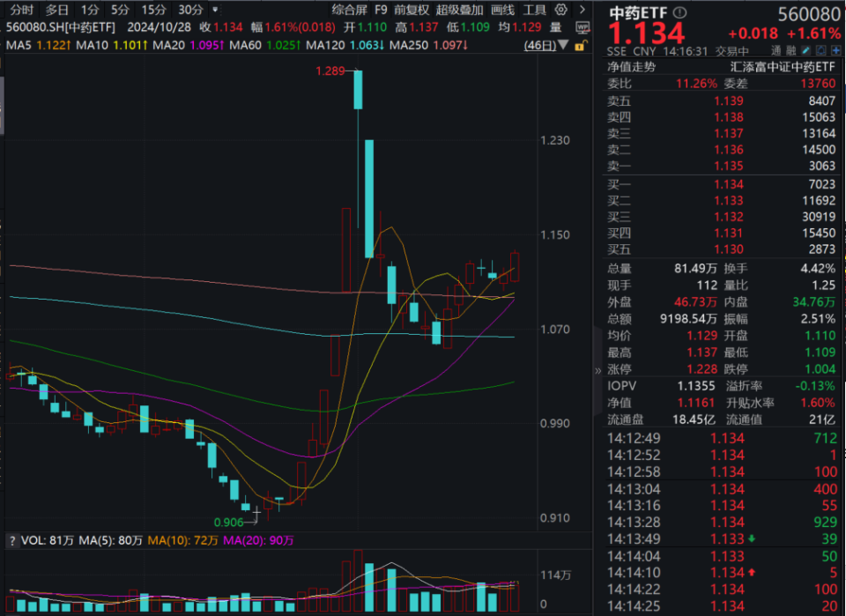Open more tools via the right arrow chevron
This screenshot has width=846, height=616.
[582, 10]
